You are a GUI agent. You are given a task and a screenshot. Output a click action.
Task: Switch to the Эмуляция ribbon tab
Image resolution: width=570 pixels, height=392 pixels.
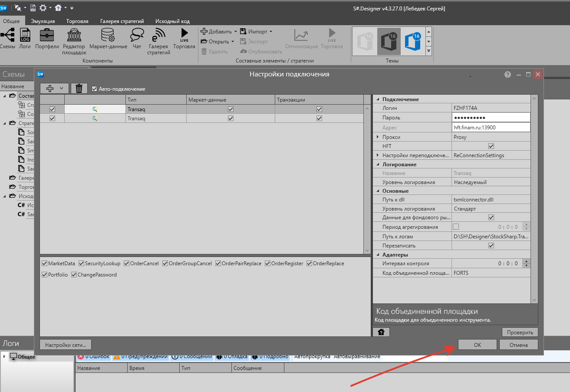[x=43, y=21]
